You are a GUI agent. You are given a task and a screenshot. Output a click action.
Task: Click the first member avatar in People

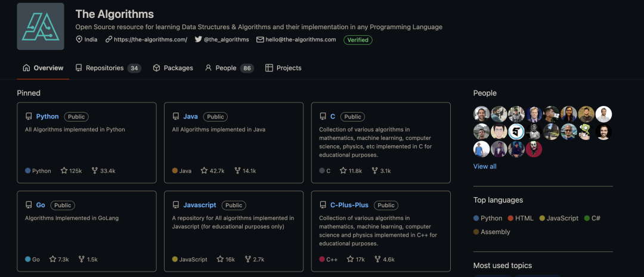point(481,114)
